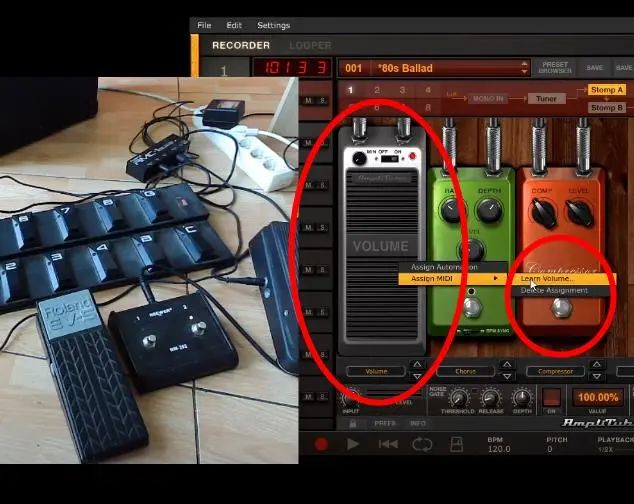Enable the Stomp B signal chain block
Screen dimensions: 634x504
(607, 108)
